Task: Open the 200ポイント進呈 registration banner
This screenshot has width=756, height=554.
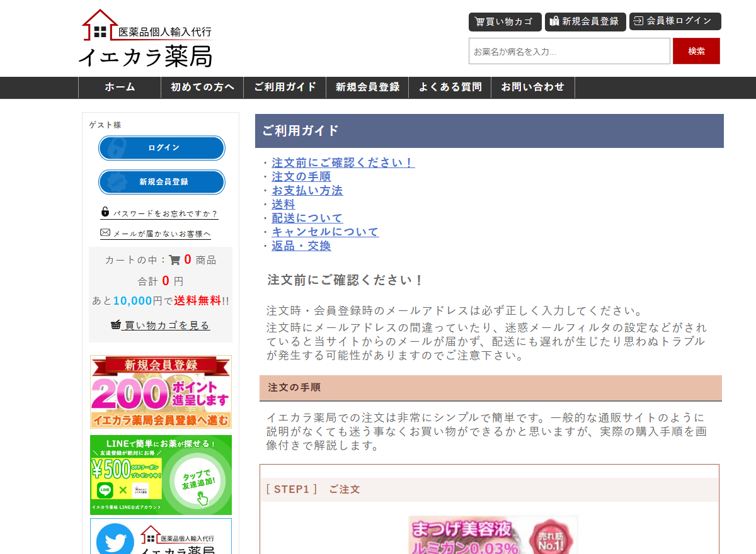Action: 161,392
